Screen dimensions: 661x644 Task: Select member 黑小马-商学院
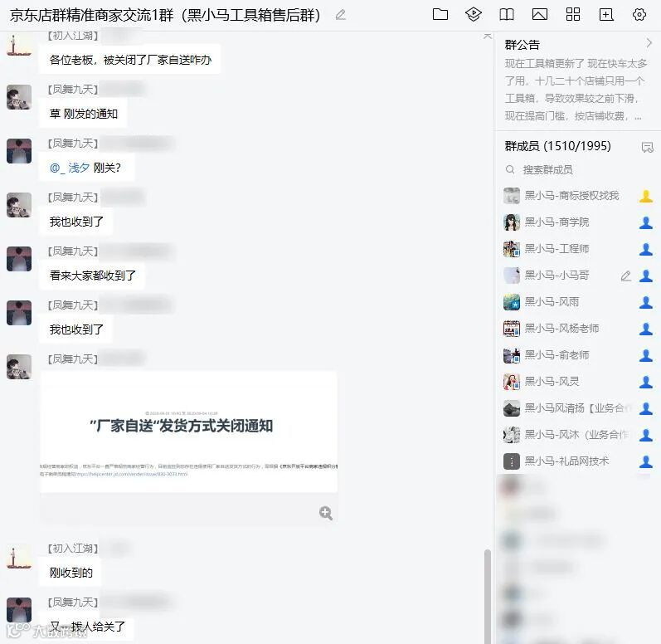[577, 222]
